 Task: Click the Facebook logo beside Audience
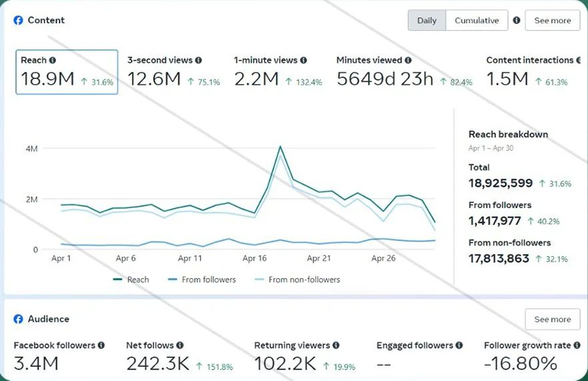[18, 319]
